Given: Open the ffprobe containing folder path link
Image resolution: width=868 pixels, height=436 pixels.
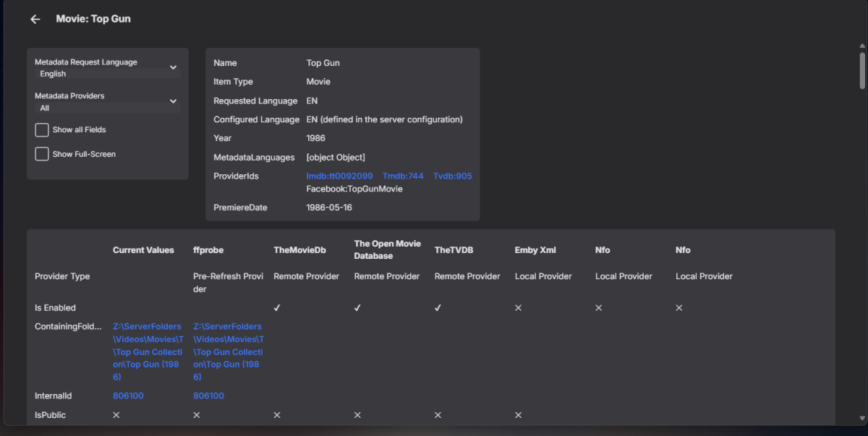Looking at the screenshot, I should point(229,352).
